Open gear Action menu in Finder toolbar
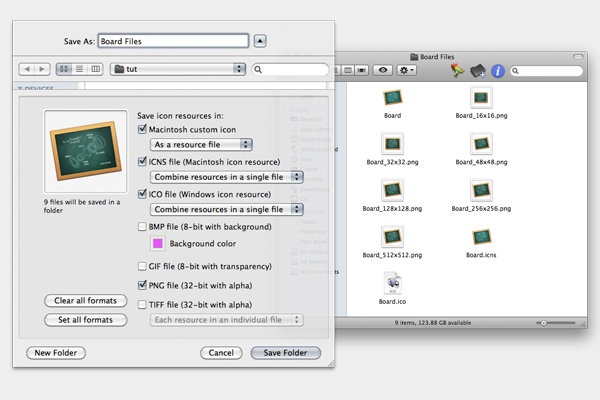Image resolution: width=600 pixels, height=400 pixels. coord(406,70)
